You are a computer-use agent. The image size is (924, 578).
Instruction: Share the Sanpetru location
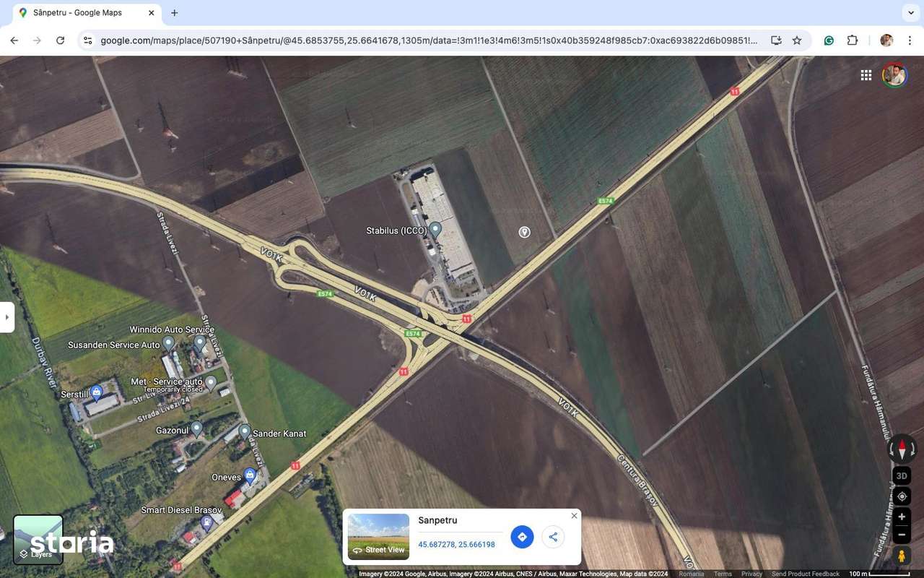pyautogui.click(x=553, y=537)
